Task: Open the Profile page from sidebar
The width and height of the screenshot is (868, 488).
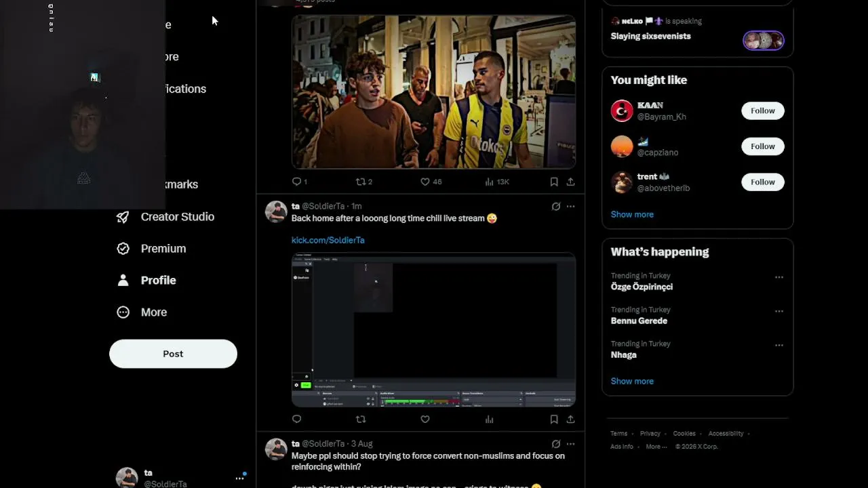Action: click(x=146, y=281)
